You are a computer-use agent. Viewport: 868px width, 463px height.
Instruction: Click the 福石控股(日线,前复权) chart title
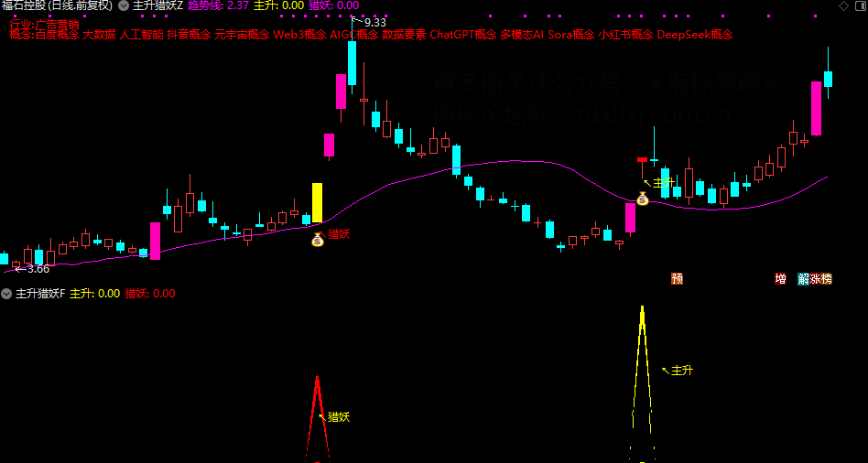pyautogui.click(x=57, y=6)
